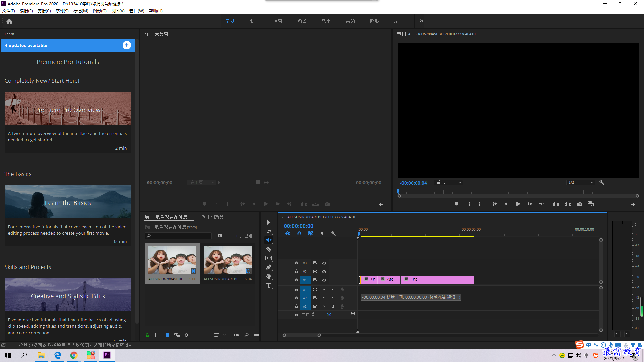Select the Razor tool
This screenshot has width=644, height=362.
[269, 249]
